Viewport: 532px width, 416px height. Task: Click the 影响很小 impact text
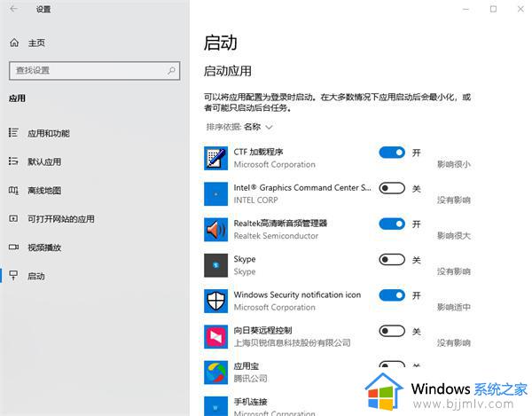click(x=454, y=165)
